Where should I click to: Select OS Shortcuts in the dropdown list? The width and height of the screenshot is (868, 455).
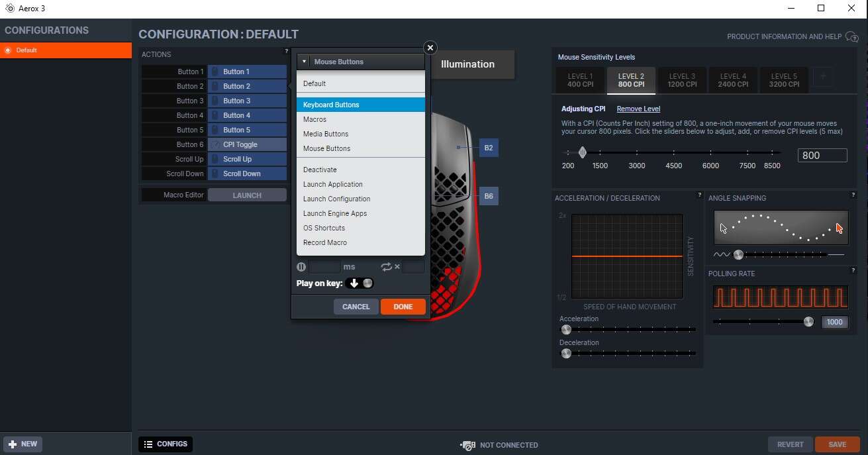[324, 228]
